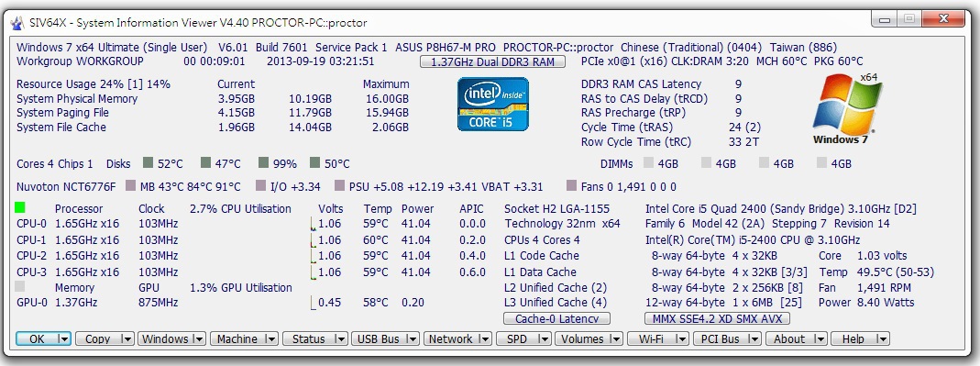Click the disk square labeled 99%
This screenshot has height=366, width=980.
(263, 162)
